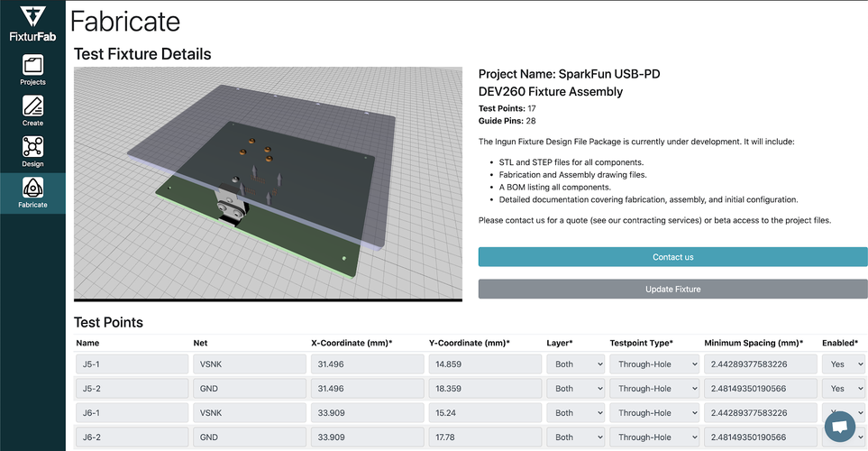Click the J6-2 name field
This screenshot has width=868, height=451.
click(132, 437)
